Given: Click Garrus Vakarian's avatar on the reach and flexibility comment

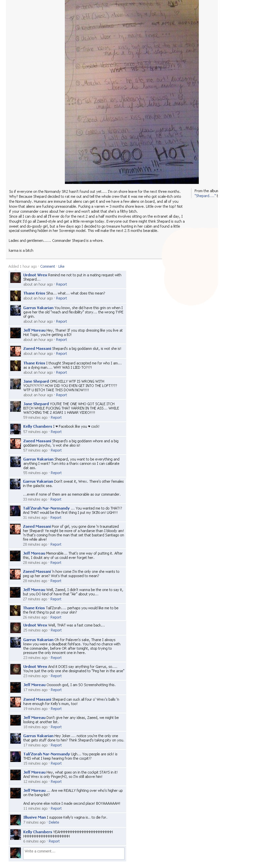Looking at the screenshot, I should click(16, 310).
